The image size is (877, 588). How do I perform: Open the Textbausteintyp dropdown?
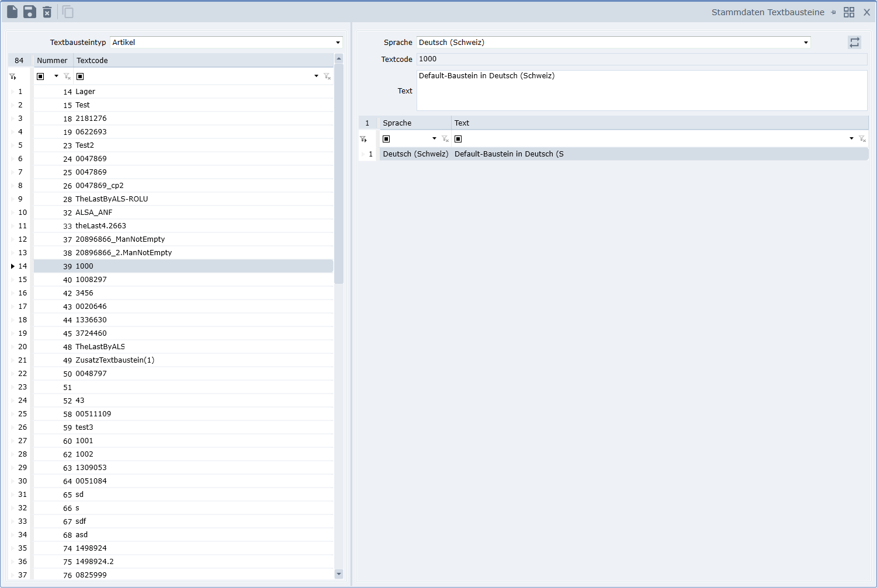(338, 43)
